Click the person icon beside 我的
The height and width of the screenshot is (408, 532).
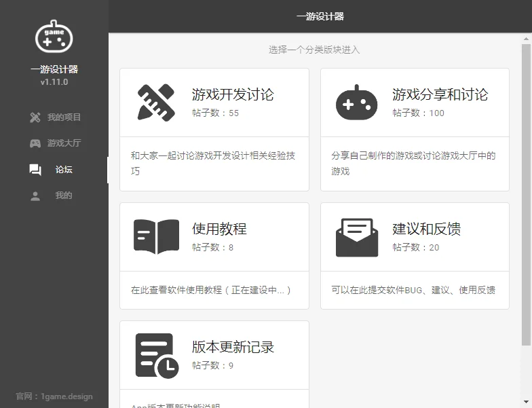click(35, 196)
